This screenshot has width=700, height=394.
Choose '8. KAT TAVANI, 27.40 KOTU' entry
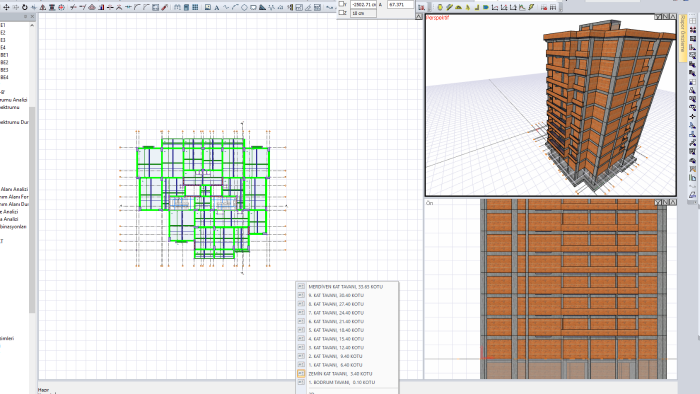coord(336,304)
